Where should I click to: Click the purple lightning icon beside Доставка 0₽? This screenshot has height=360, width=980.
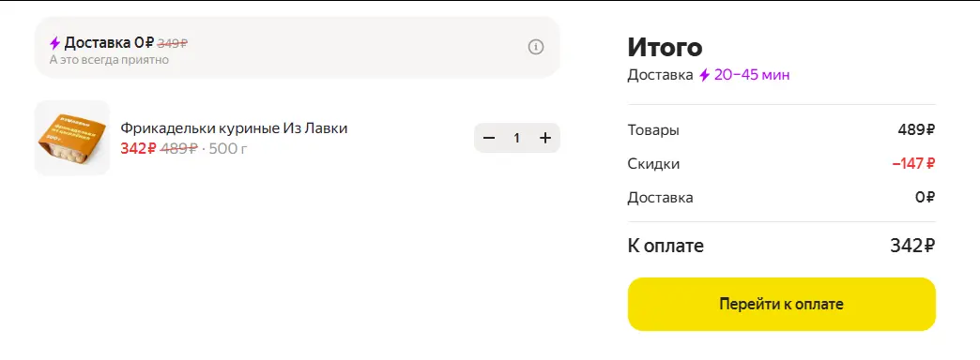click(55, 43)
